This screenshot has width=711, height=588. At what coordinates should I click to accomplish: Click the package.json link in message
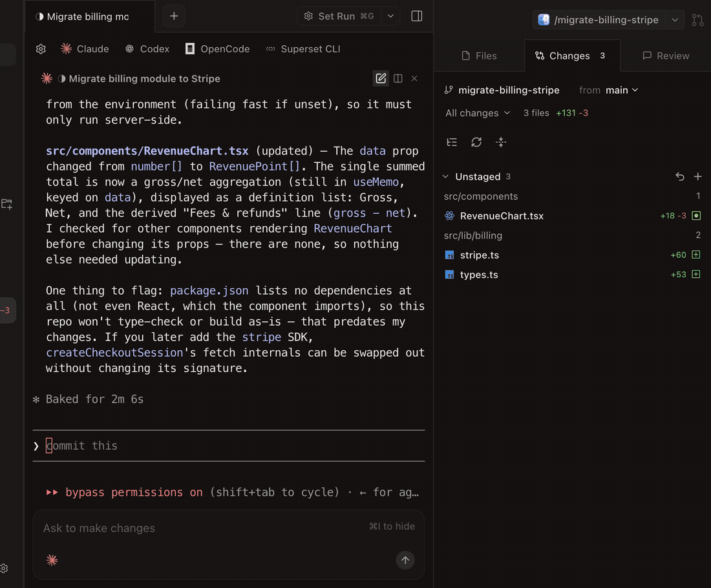pos(209,291)
